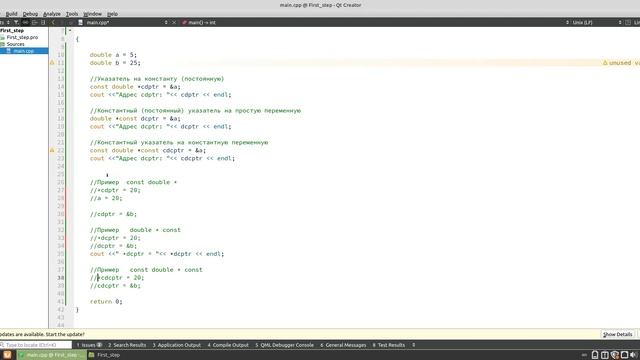Open the 1 Issues output pane
Image resolution: width=640 pixels, height=360 pixels.
(x=89, y=345)
